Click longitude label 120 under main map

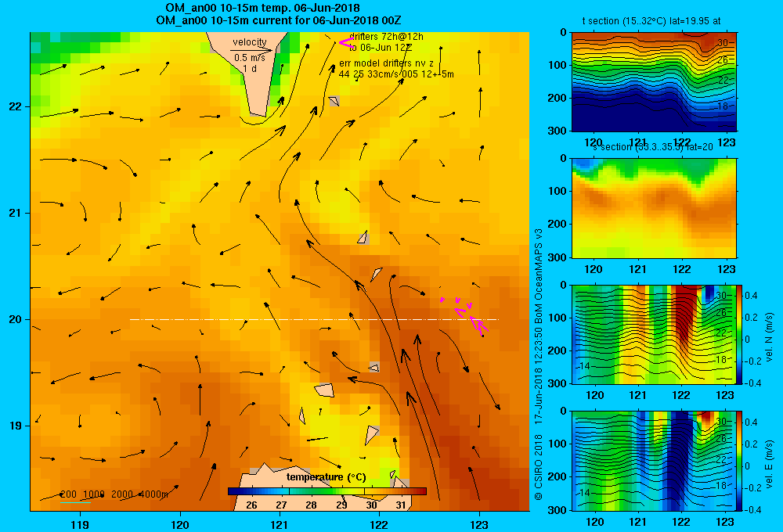(180, 524)
